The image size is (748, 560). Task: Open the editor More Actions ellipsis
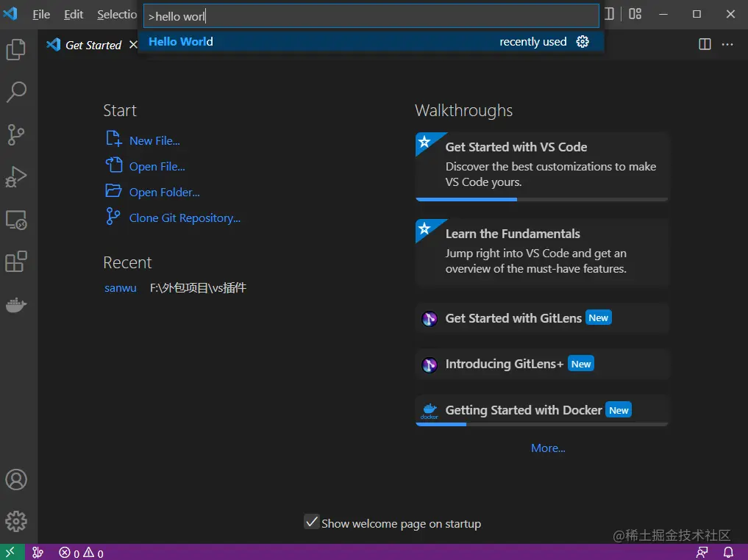pos(727,44)
